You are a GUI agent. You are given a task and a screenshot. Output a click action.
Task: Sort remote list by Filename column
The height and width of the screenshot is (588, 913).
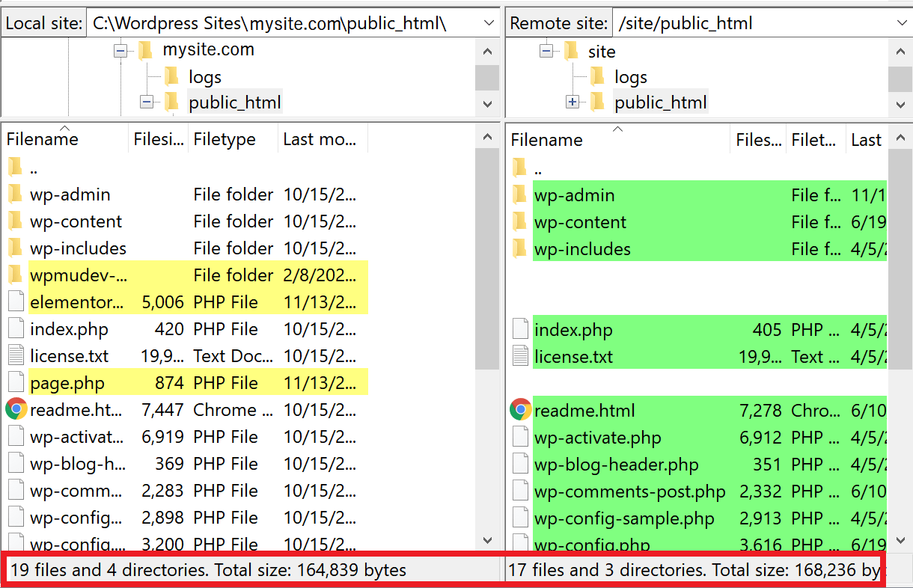coord(618,140)
